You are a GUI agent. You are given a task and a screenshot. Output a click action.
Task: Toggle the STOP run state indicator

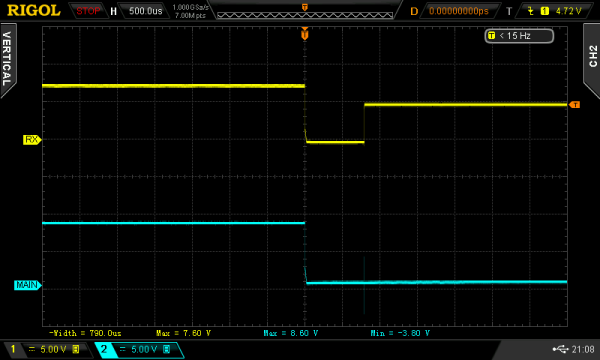88,11
